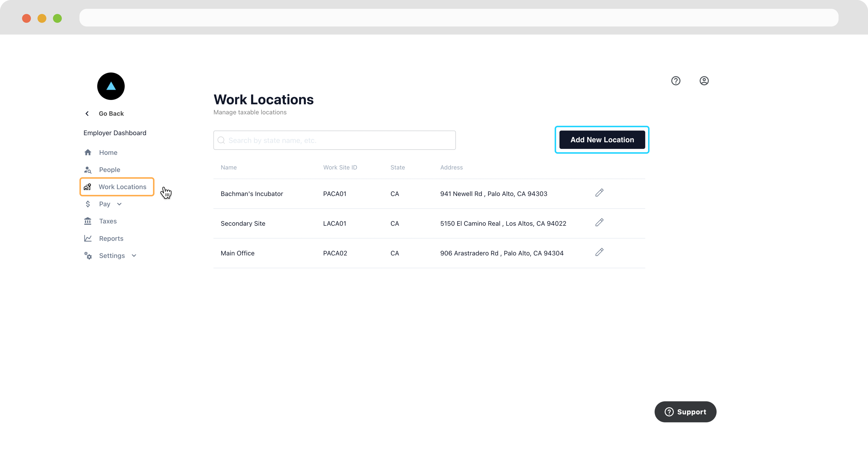Click the Taxes bank icon
This screenshot has height=476, width=868.
pyautogui.click(x=88, y=221)
